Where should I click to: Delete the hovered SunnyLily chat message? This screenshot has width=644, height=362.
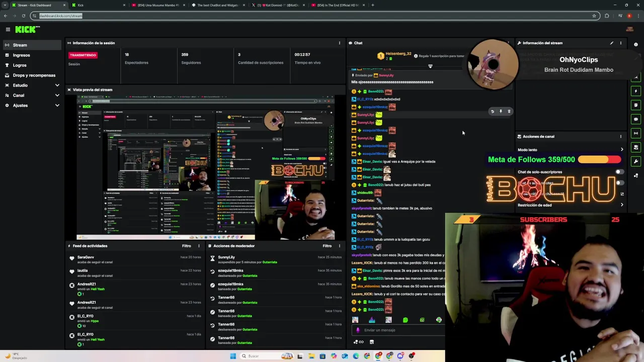[509, 112]
